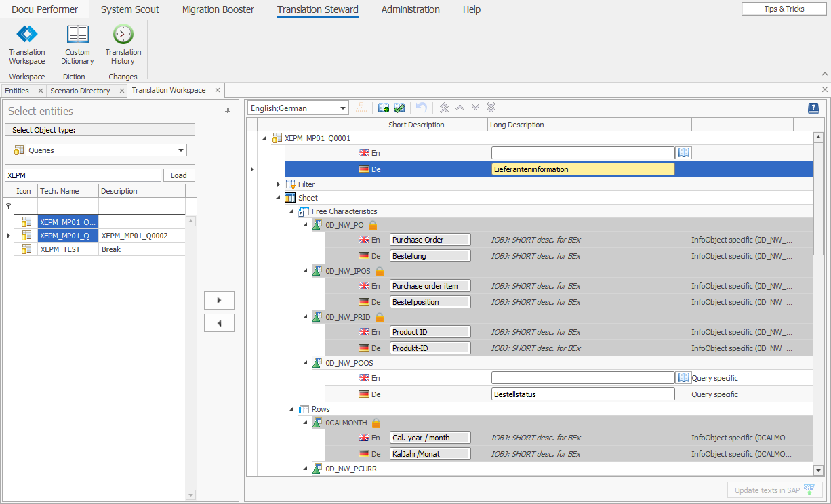
Task: Open the English;German language dropdown
Action: (x=342, y=107)
